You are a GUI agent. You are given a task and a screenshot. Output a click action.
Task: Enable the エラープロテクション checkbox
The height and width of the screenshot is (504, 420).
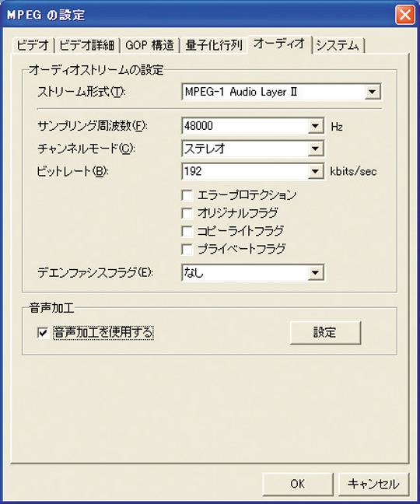[x=187, y=195]
